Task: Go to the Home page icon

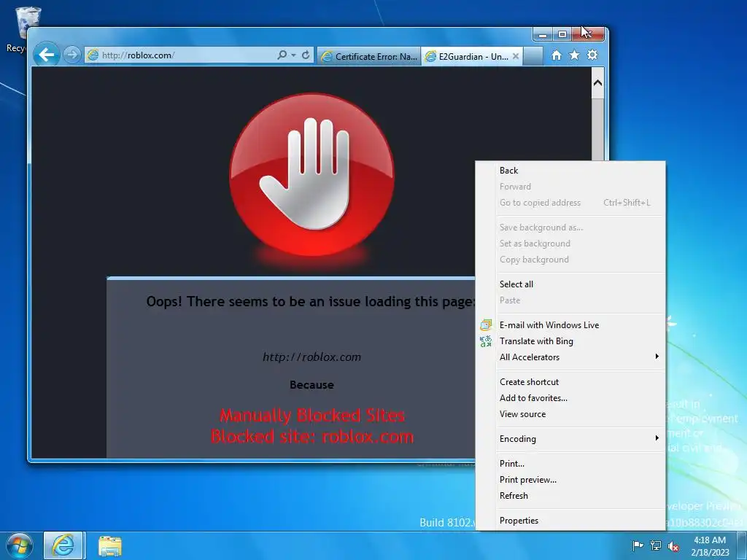Action: [x=556, y=55]
